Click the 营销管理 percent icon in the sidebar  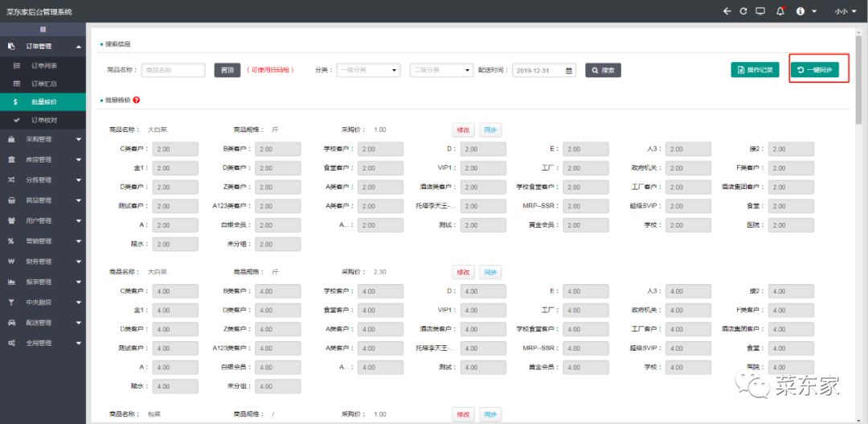[11, 241]
